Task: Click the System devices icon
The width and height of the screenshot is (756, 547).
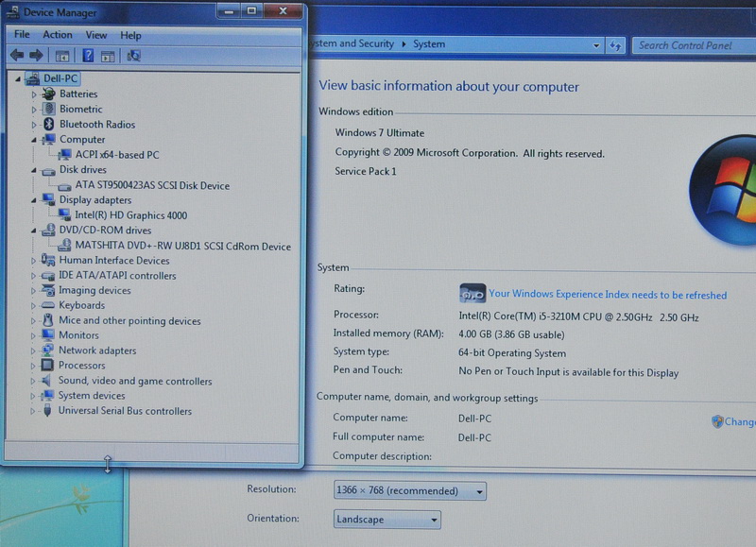Action: [47, 395]
